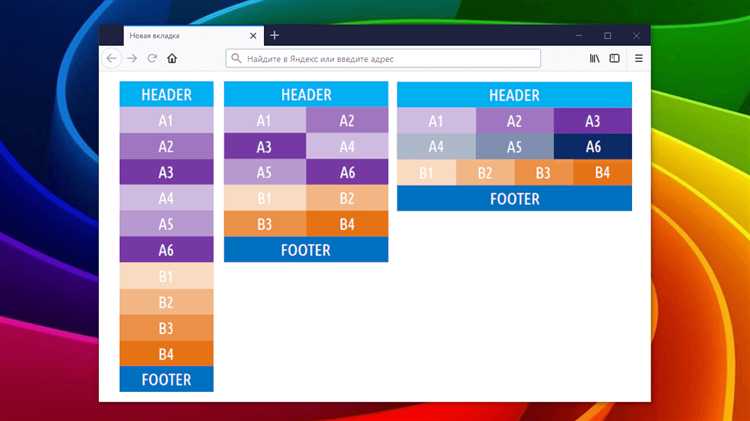This screenshot has width=750, height=421.
Task: Click the forward arrow navigation button
Action: coord(132,59)
